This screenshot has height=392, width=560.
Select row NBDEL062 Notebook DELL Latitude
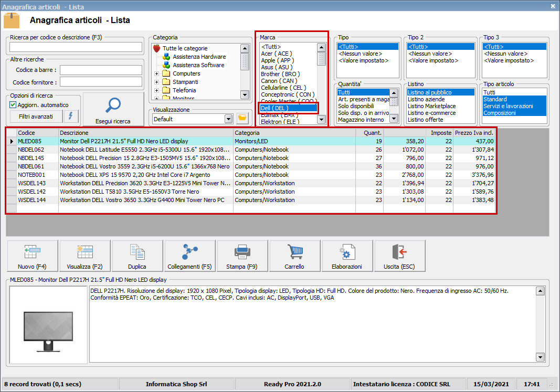pyautogui.click(x=251, y=150)
